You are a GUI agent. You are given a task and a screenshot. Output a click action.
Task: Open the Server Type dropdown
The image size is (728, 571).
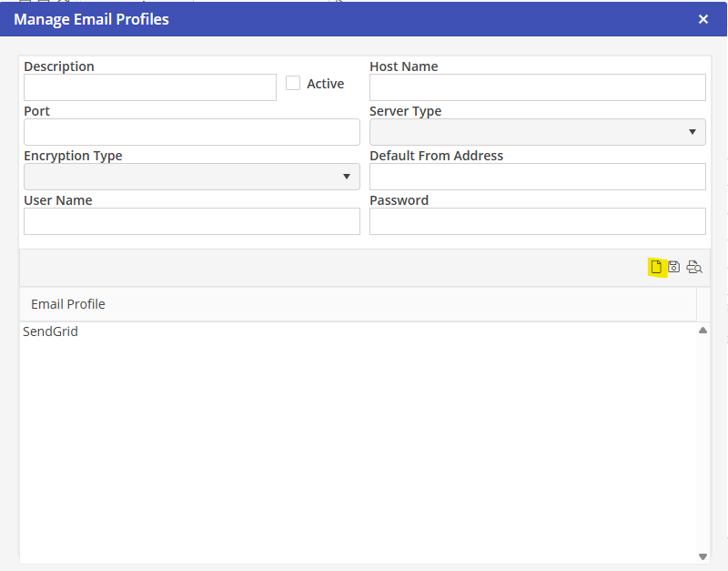click(x=537, y=132)
